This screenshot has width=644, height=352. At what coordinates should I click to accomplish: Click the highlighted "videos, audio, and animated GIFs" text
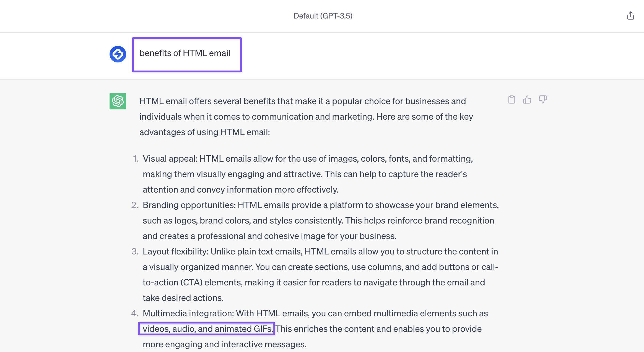207,329
